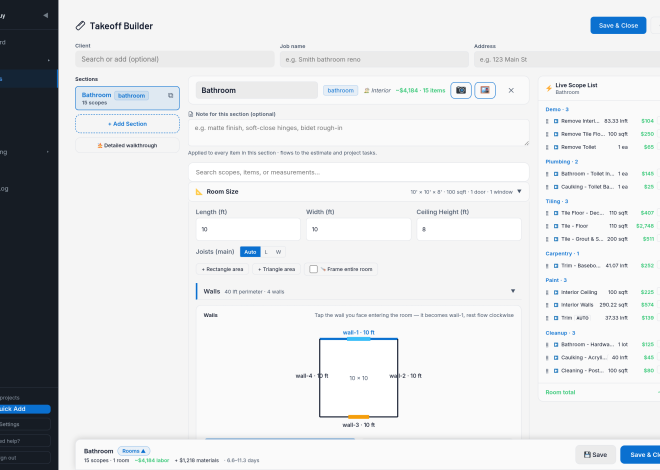This screenshot has width=660, height=470.
Task: Collapse the Paint · 3 group
Action: tap(556, 280)
